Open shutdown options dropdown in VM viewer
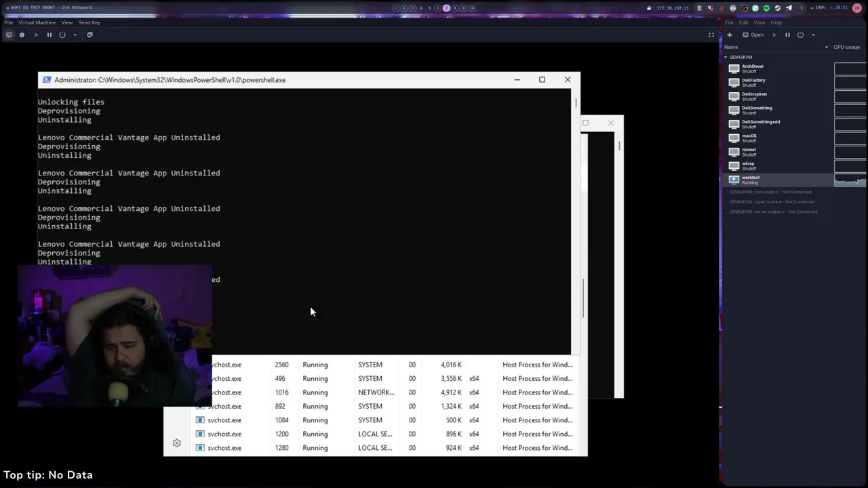Image resolution: width=868 pixels, height=488 pixels. (x=75, y=35)
